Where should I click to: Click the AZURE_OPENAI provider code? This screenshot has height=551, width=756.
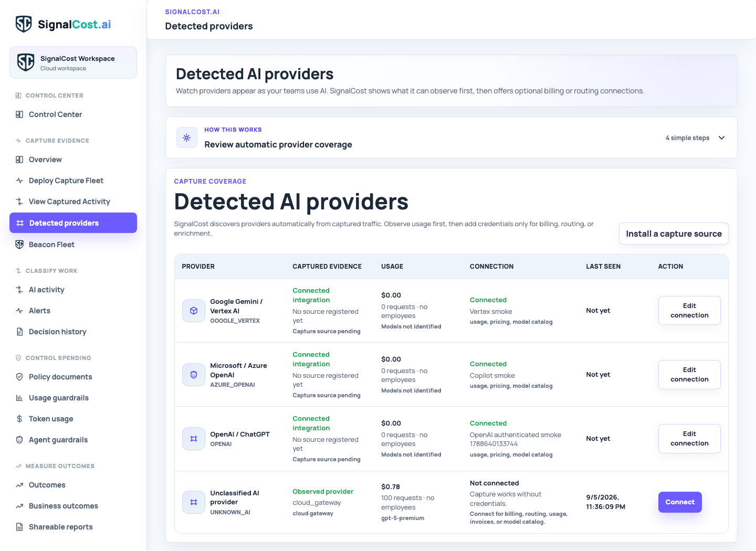pos(233,385)
